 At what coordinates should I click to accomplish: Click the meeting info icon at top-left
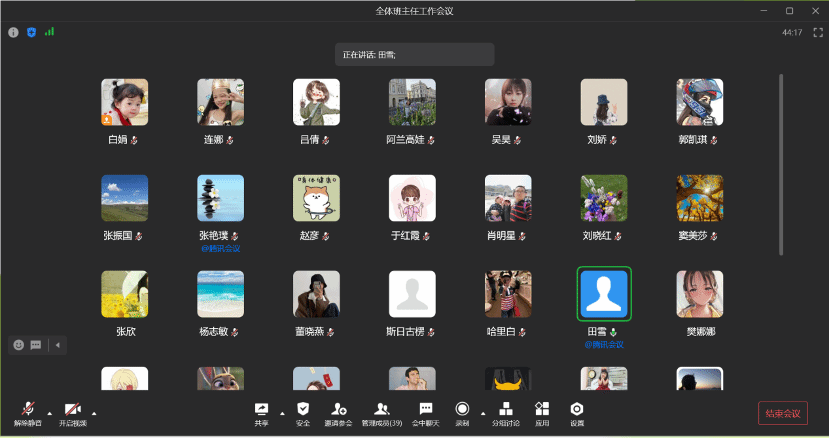pos(14,32)
